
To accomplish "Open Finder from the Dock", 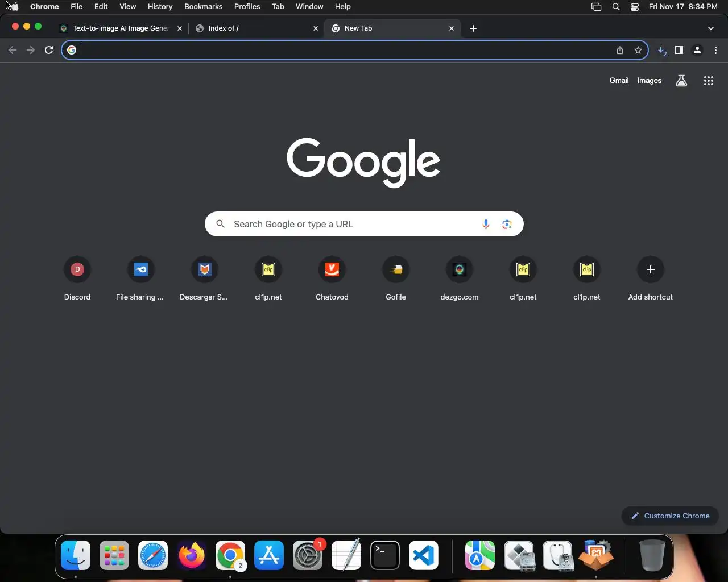I will click(x=76, y=555).
